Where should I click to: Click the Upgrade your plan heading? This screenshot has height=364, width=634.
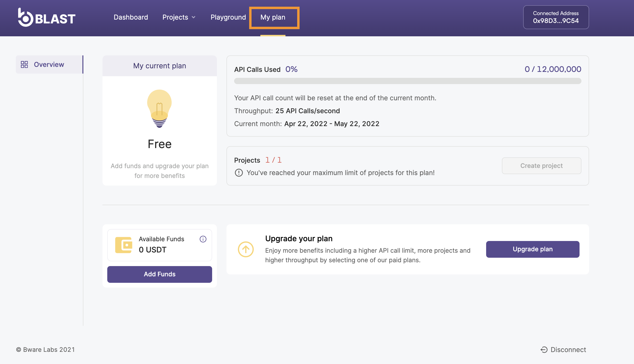(299, 239)
